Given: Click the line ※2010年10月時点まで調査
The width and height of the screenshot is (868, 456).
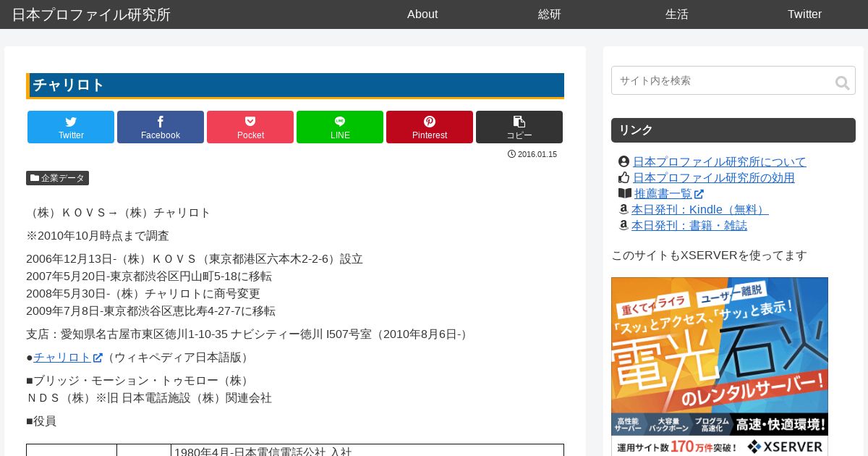Looking at the screenshot, I should coord(98,236).
